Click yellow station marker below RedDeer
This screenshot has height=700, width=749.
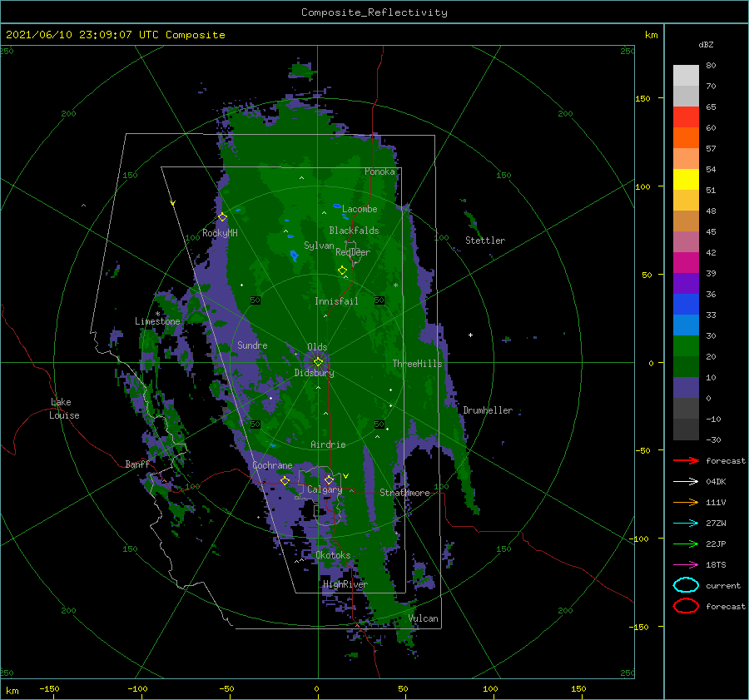[342, 271]
